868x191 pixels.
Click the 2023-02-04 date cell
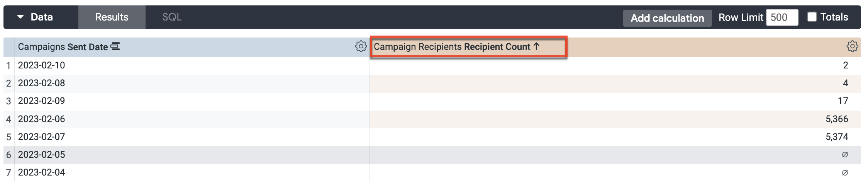tap(42, 172)
